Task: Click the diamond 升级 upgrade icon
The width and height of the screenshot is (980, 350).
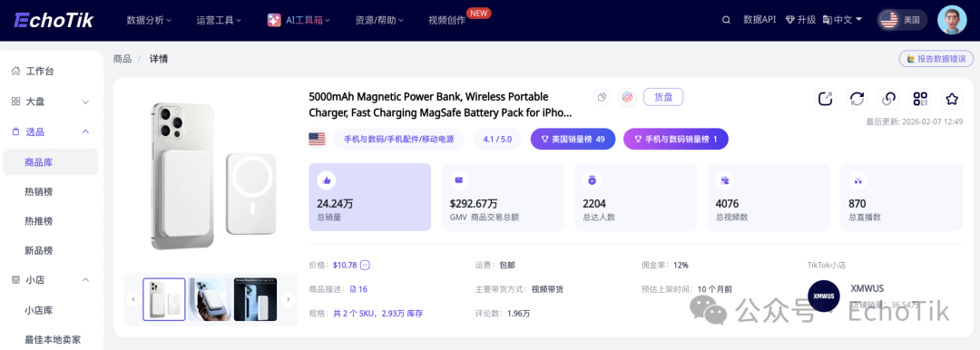Action: pyautogui.click(x=790, y=20)
